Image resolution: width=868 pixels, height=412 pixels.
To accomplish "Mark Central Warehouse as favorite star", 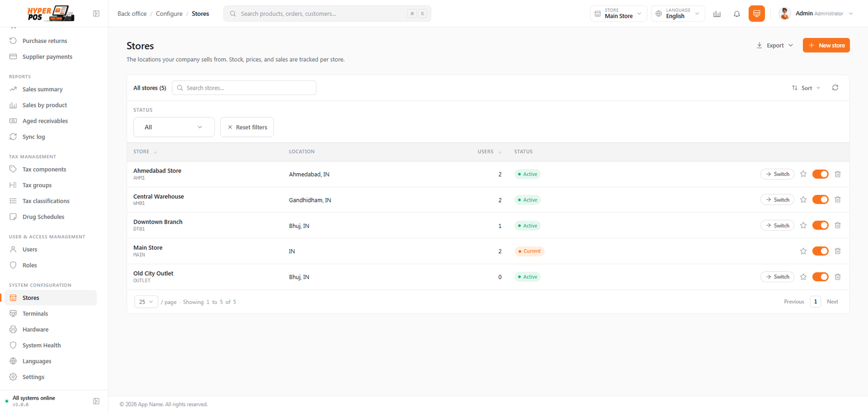I will pos(803,200).
